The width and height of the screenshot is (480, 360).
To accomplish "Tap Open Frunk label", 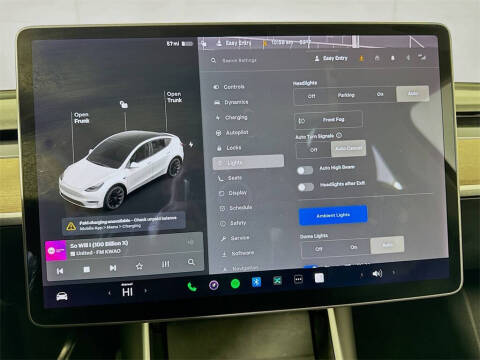I will point(82,118).
